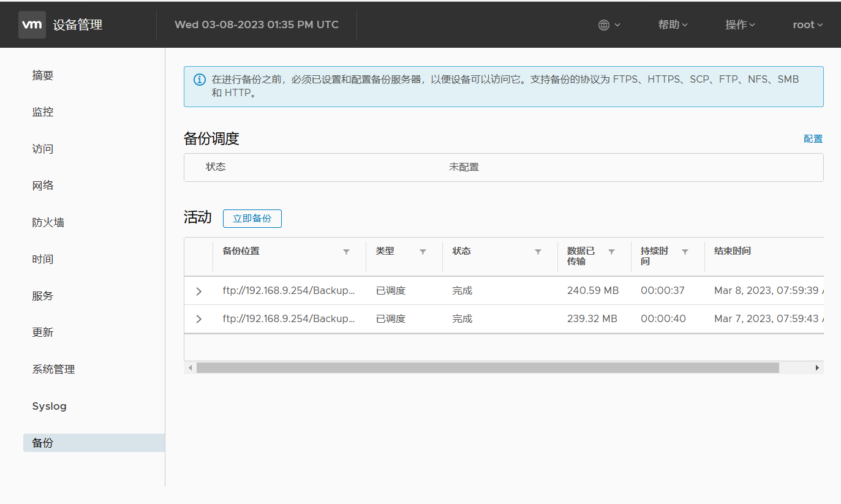Open the 帮助 dropdown menu

(673, 25)
